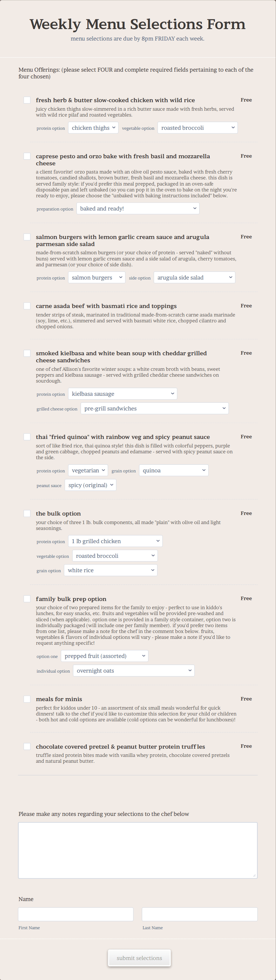This screenshot has height=980, width=276.
Task: Click the submit selections button
Action: tap(139, 958)
